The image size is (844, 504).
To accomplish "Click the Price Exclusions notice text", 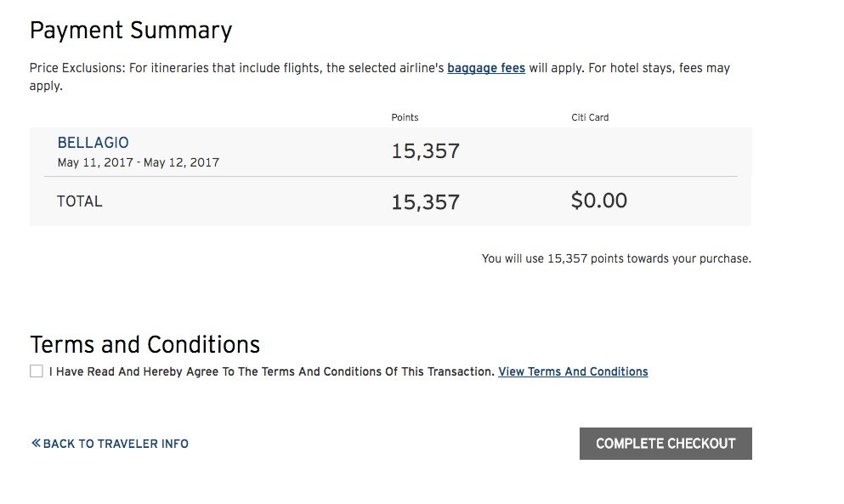I will 236,68.
